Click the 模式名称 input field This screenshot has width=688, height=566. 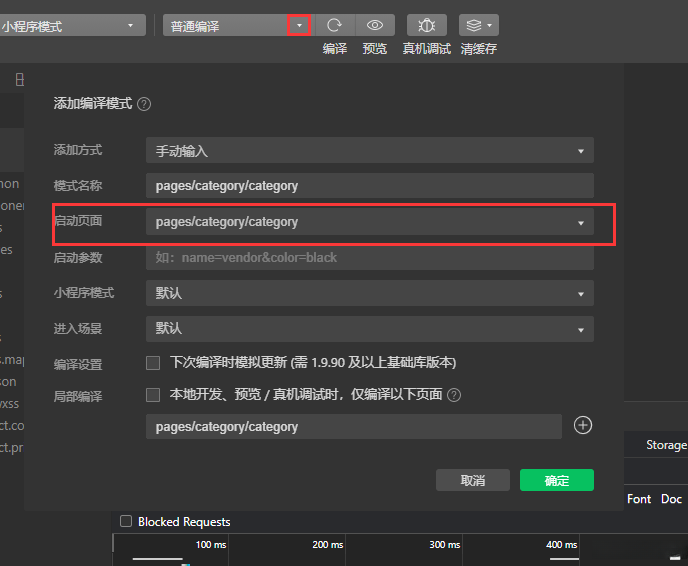click(x=369, y=186)
